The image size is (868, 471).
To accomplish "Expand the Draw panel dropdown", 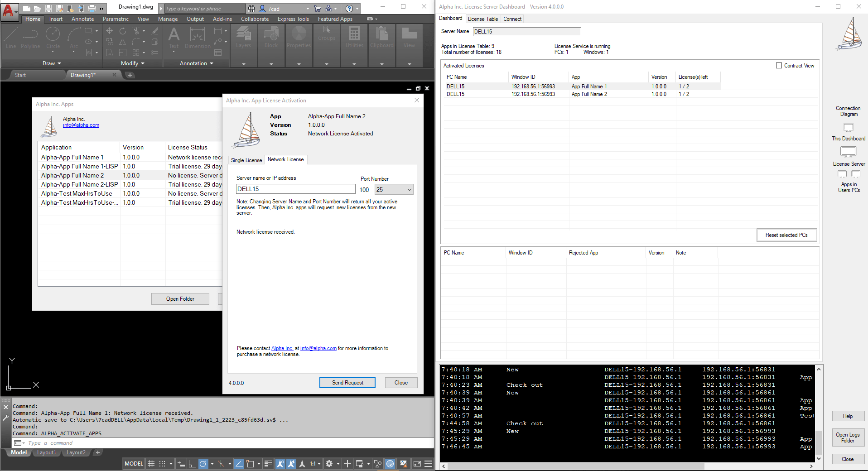I will (x=52, y=63).
